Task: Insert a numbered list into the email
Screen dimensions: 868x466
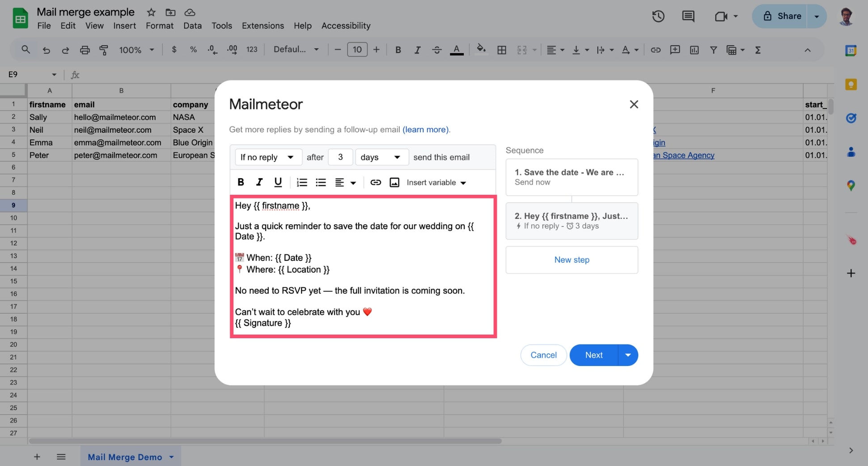Action: (x=302, y=182)
